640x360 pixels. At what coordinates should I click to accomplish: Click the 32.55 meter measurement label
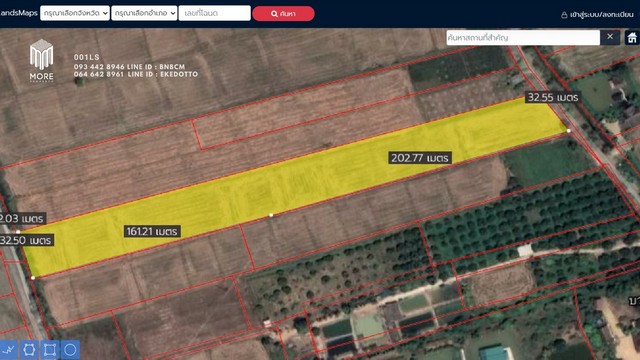pos(553,97)
